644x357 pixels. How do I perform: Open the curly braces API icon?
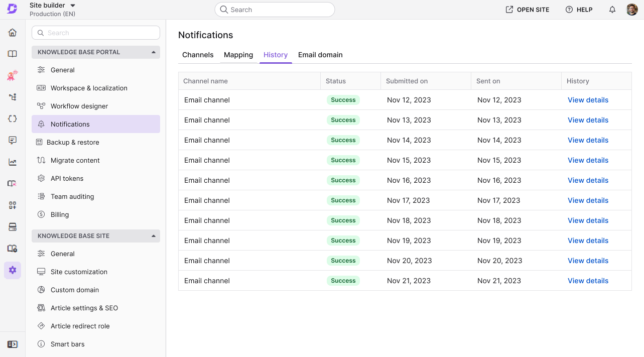click(13, 118)
